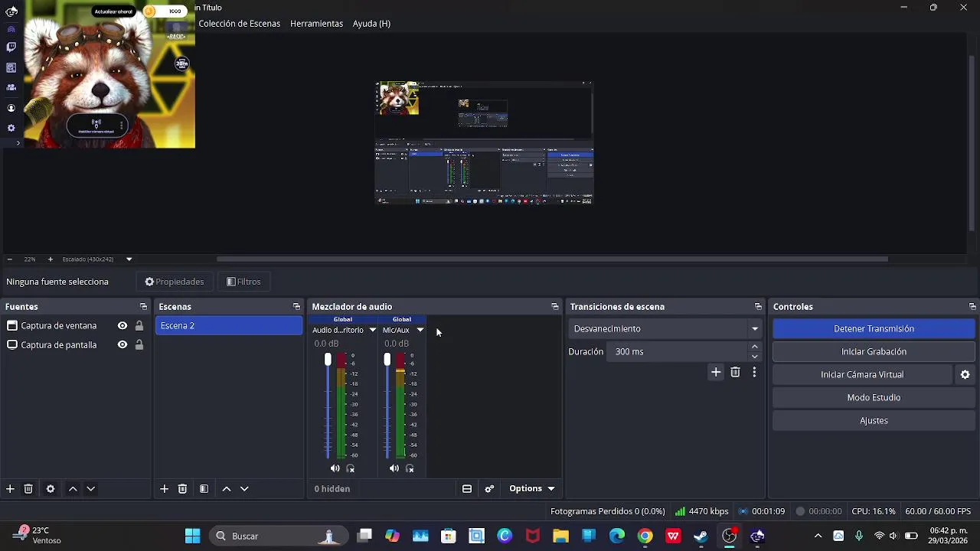Remove the transition with trash icon

pyautogui.click(x=735, y=373)
